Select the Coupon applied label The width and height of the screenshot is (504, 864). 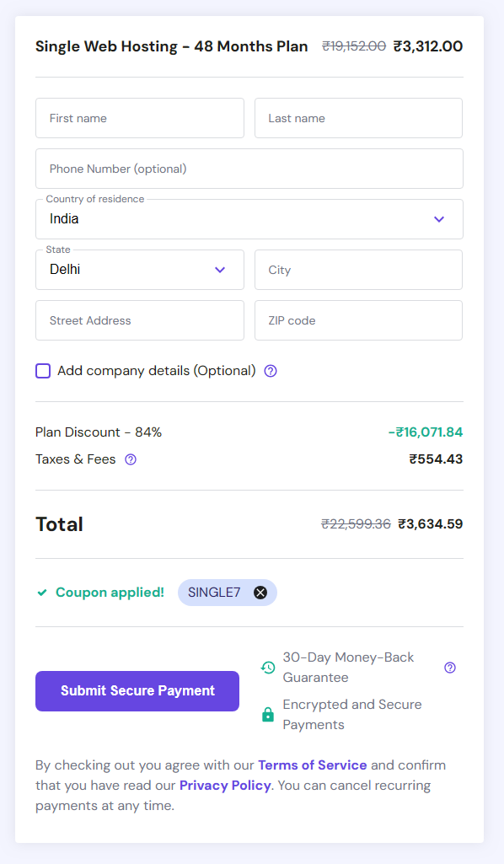[x=110, y=592]
